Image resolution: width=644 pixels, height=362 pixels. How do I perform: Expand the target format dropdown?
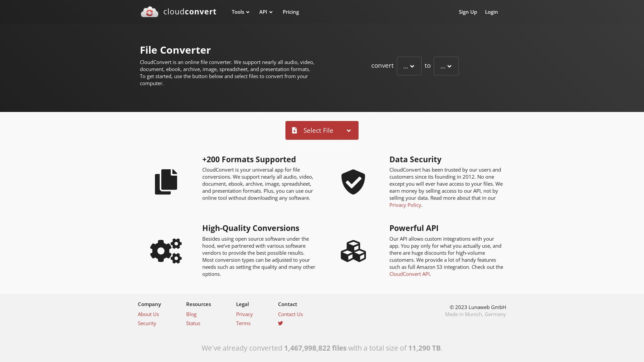pos(446,66)
